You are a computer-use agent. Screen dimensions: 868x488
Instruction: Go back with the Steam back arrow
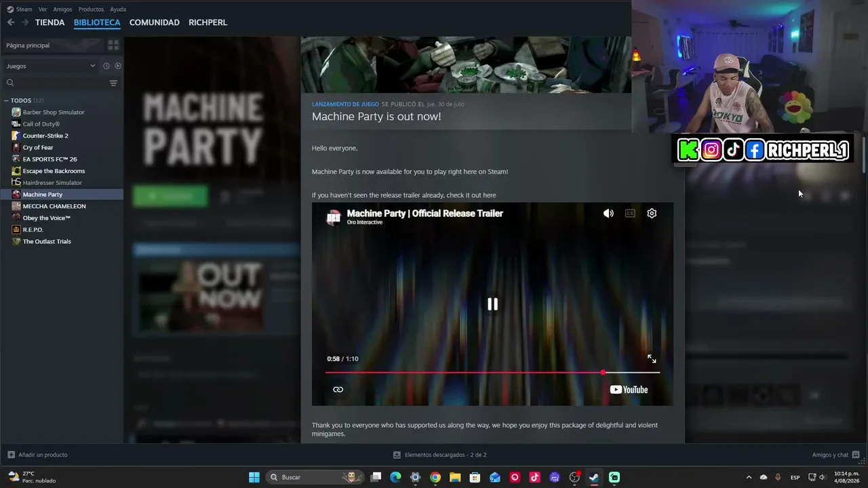pos(11,22)
